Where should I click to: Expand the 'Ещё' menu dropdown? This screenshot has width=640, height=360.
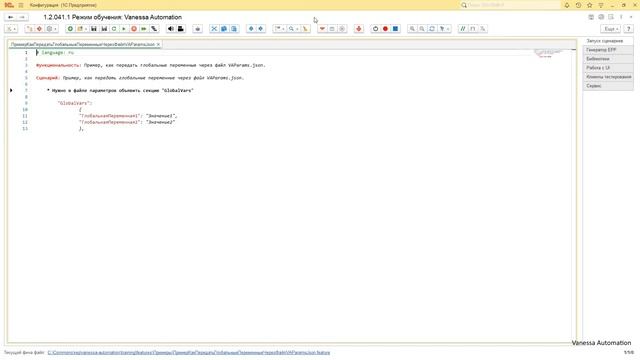611,29
